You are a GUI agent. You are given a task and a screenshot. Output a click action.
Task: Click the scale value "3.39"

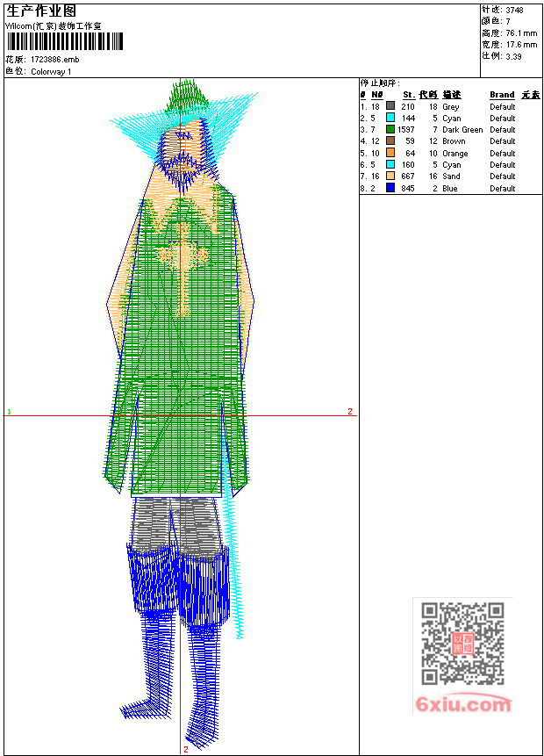click(513, 56)
